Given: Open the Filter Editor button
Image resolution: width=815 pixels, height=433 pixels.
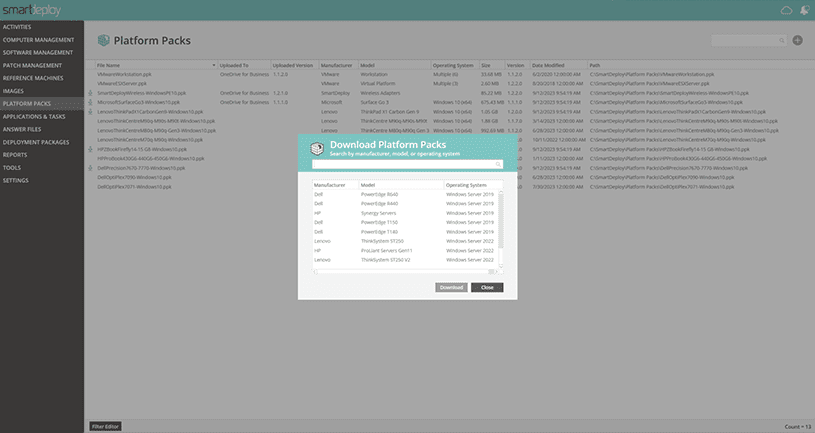Looking at the screenshot, I should click(106, 427).
